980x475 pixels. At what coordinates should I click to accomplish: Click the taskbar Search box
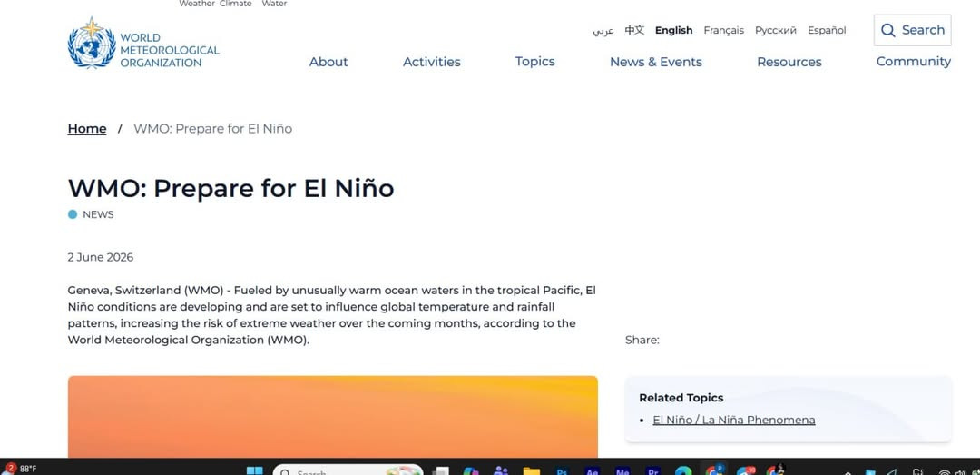tap(348, 470)
